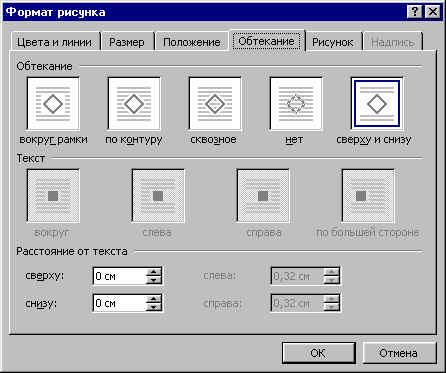Increase the 'сверху' distance with up arrow
The height and width of the screenshot is (373, 446).
(153, 272)
